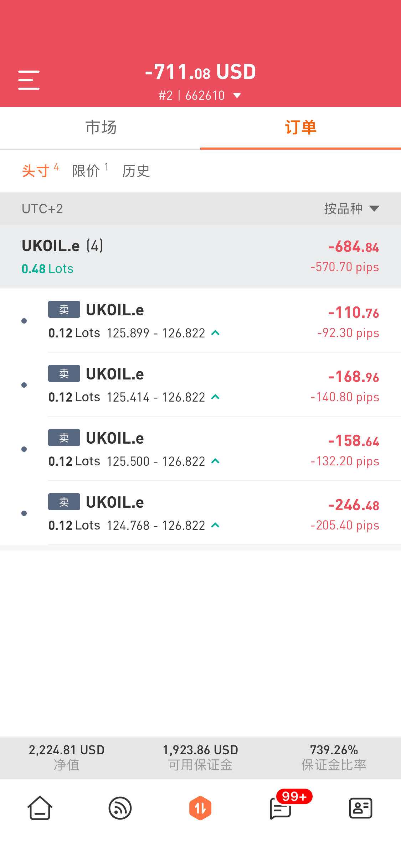Expand account selector #2 | 662610
The image size is (401, 868).
point(200,95)
